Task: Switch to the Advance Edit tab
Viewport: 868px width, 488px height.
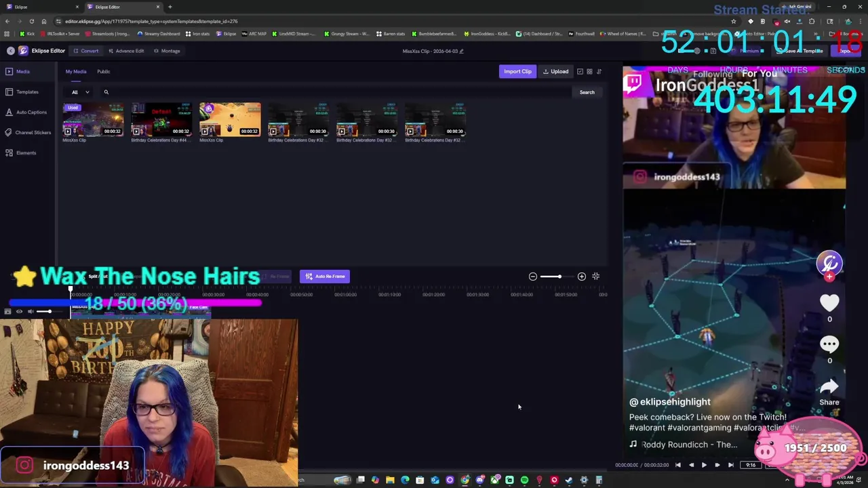Action: pos(125,51)
